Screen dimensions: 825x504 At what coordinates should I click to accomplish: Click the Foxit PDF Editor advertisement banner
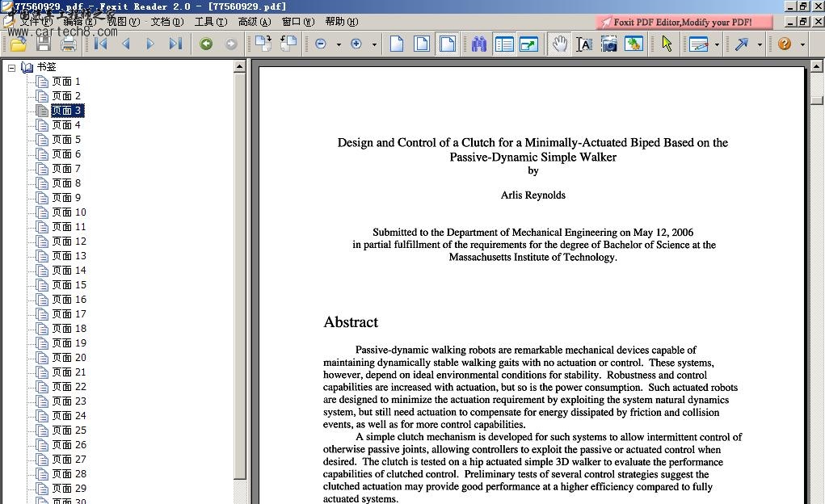coord(676,22)
